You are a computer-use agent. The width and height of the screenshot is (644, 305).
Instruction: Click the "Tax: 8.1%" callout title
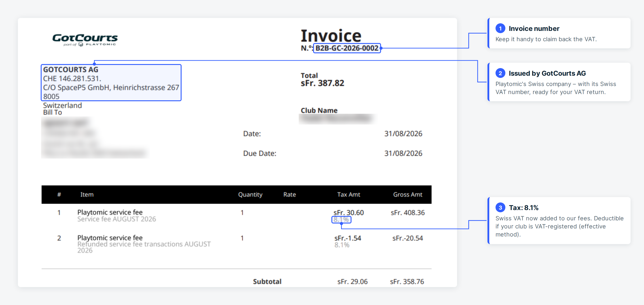[523, 208]
